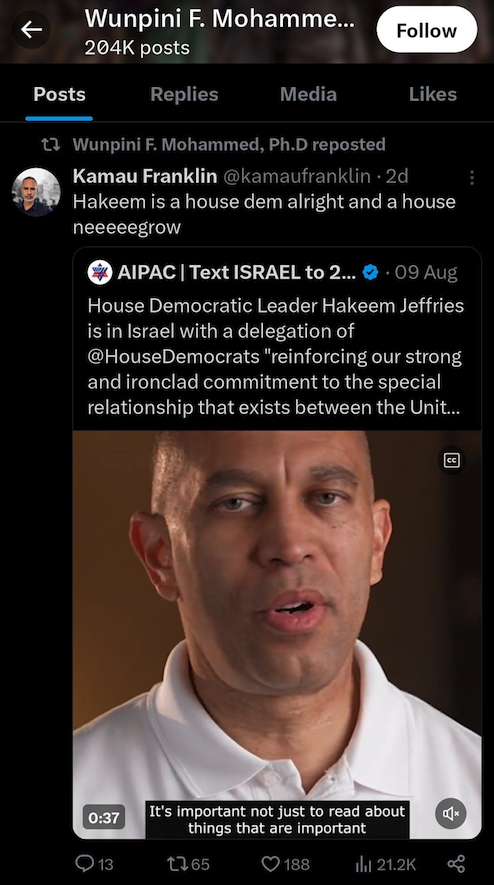Play the Hakeem Jeffries video
Viewport: 494px width, 885px height.
pyautogui.click(x=277, y=634)
